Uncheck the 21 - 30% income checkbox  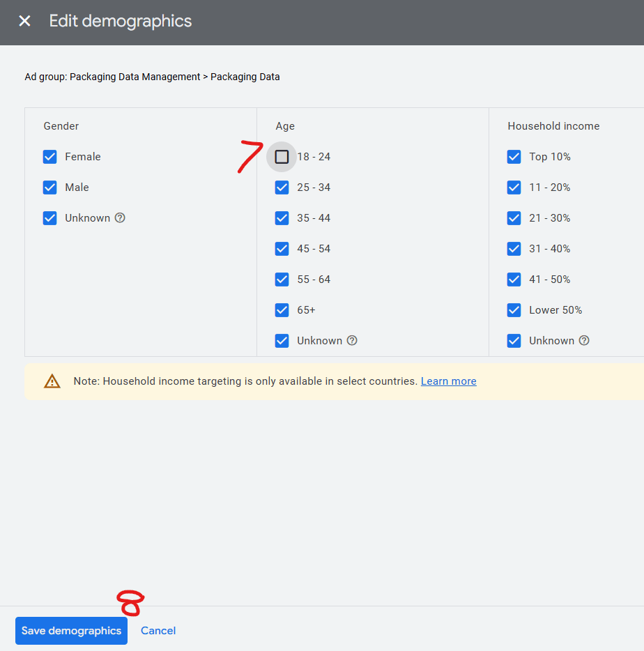click(x=514, y=218)
